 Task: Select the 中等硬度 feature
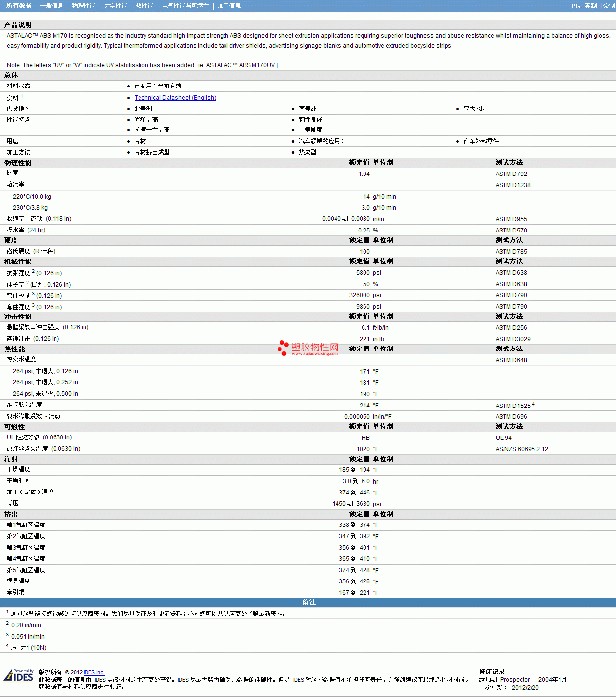pos(311,130)
